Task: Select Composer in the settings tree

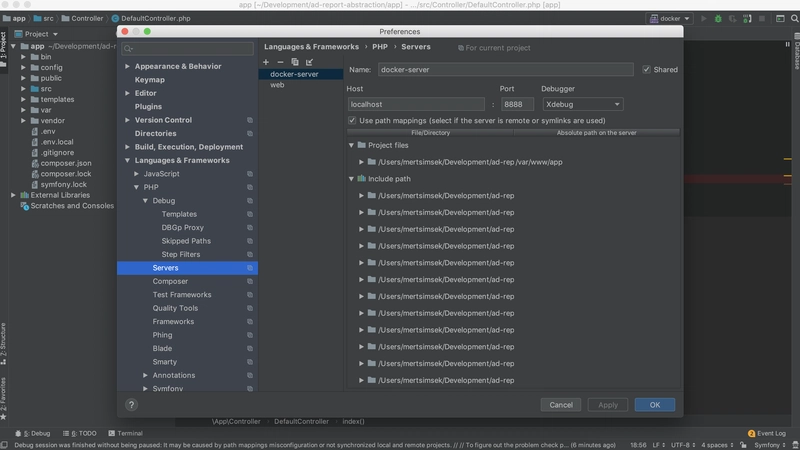Action: 170,281
